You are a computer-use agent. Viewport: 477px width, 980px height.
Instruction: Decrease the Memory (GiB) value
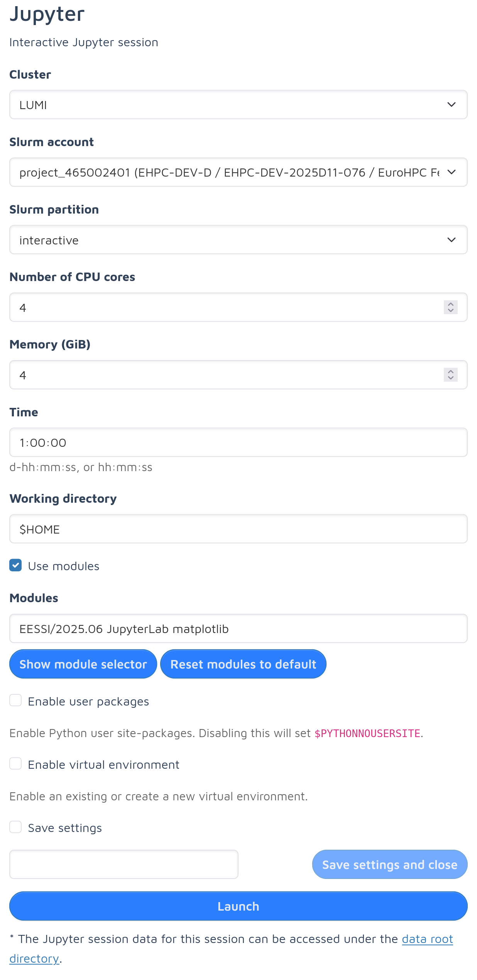coord(450,378)
